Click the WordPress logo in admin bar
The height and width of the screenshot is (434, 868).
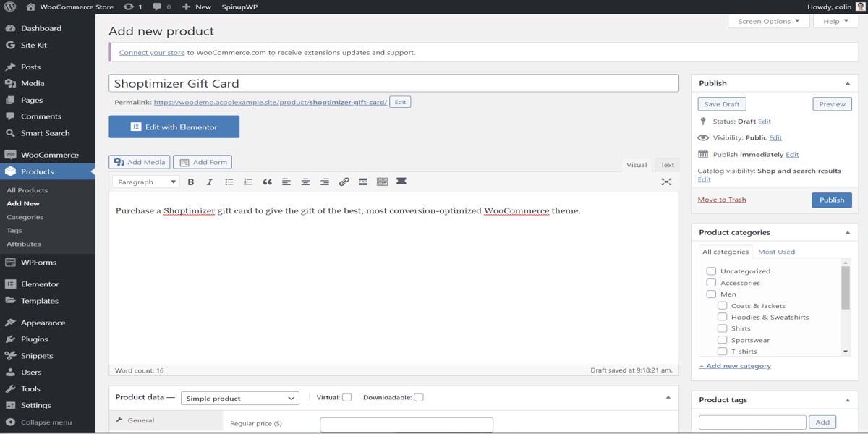(10, 7)
